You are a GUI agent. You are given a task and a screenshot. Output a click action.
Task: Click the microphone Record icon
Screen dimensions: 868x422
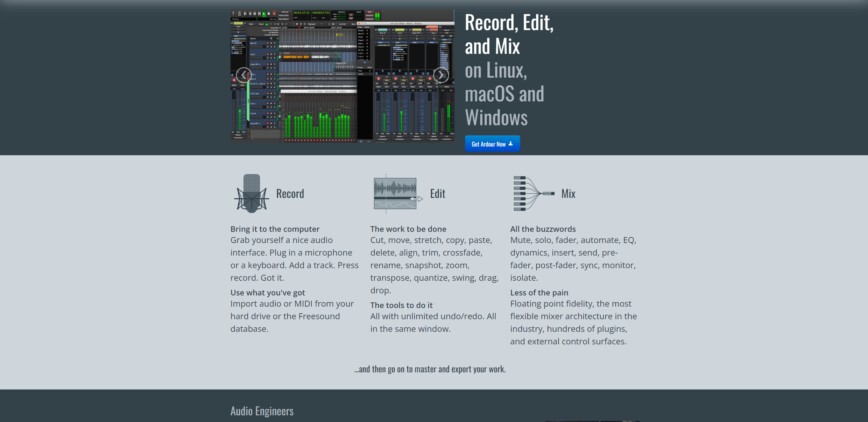(x=252, y=193)
